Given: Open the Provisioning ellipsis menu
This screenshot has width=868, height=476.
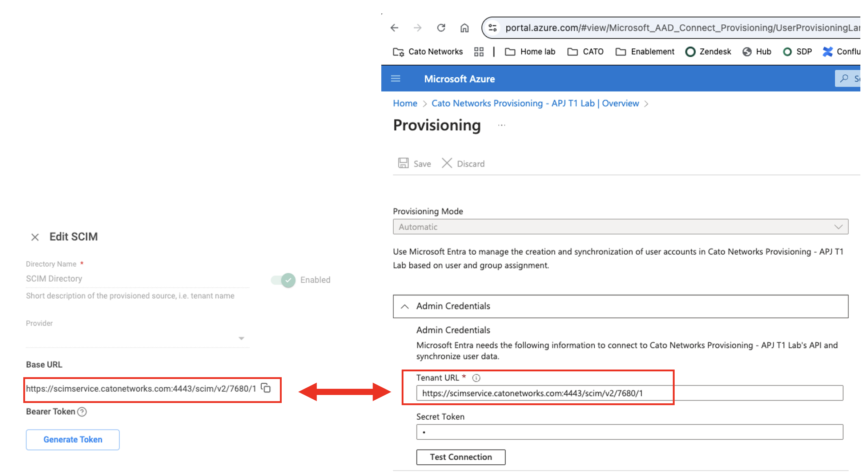Looking at the screenshot, I should pyautogui.click(x=501, y=125).
